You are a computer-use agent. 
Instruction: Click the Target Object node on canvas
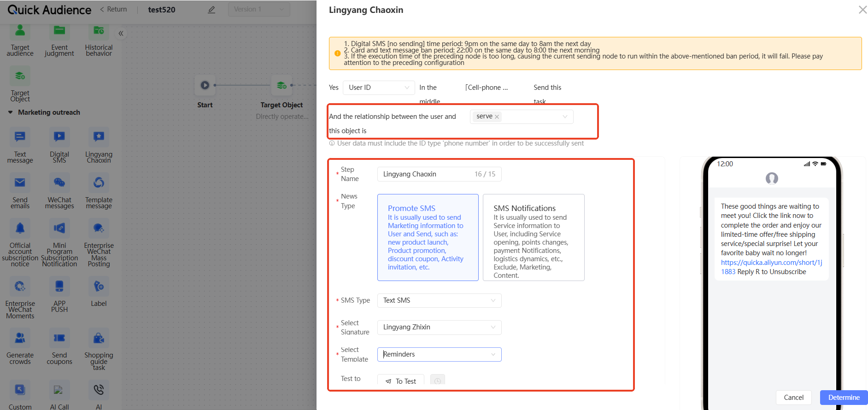coord(282,85)
